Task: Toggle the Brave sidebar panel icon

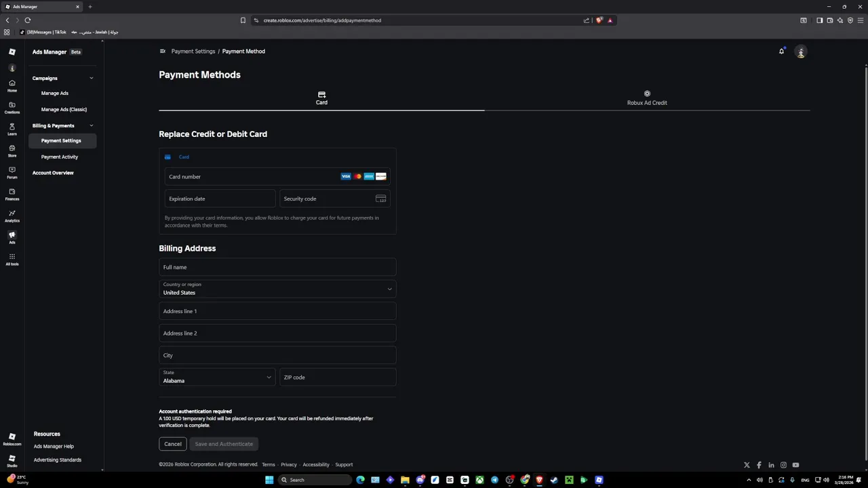Action: (819, 20)
